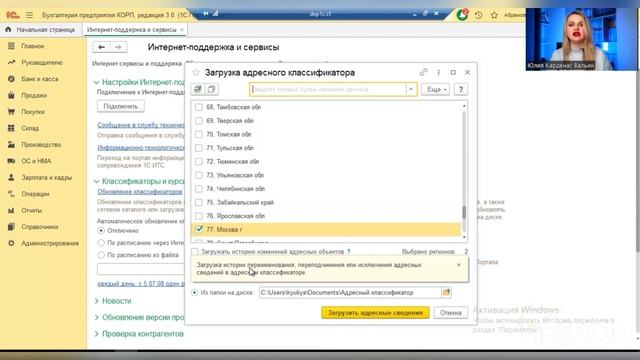
Task: Check 76. Ярославская обл region
Action: point(199,216)
